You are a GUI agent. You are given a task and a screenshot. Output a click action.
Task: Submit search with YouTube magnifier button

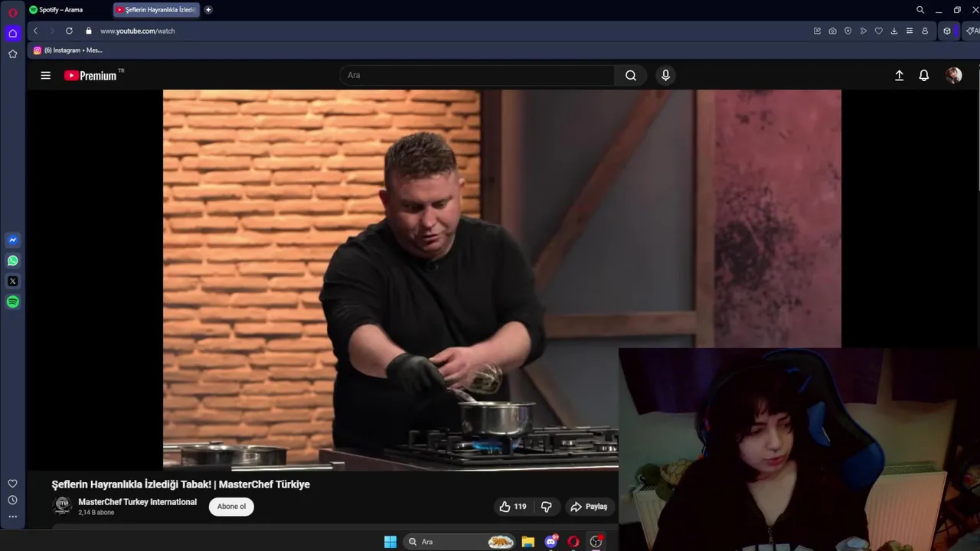coord(631,75)
